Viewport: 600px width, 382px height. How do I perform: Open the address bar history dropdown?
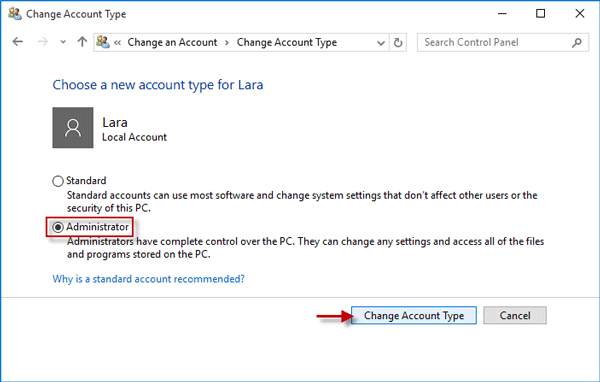pos(381,42)
